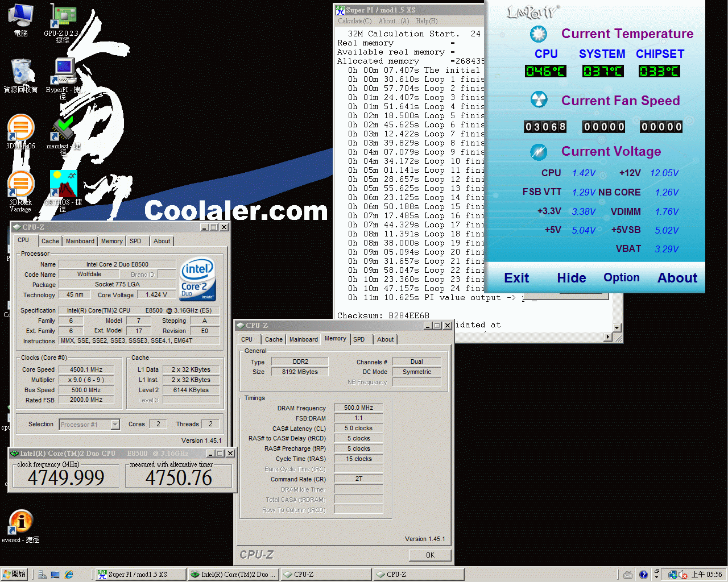Launch the 3DMark06 desktop shortcut

21,132
